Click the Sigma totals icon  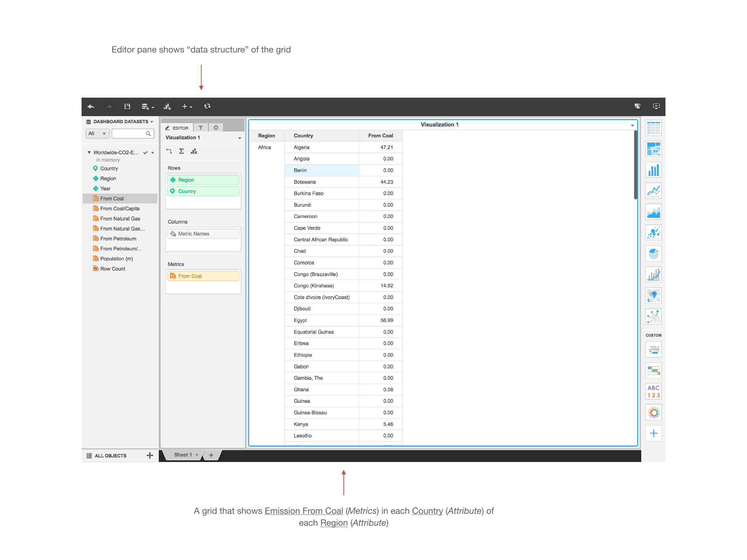click(181, 151)
